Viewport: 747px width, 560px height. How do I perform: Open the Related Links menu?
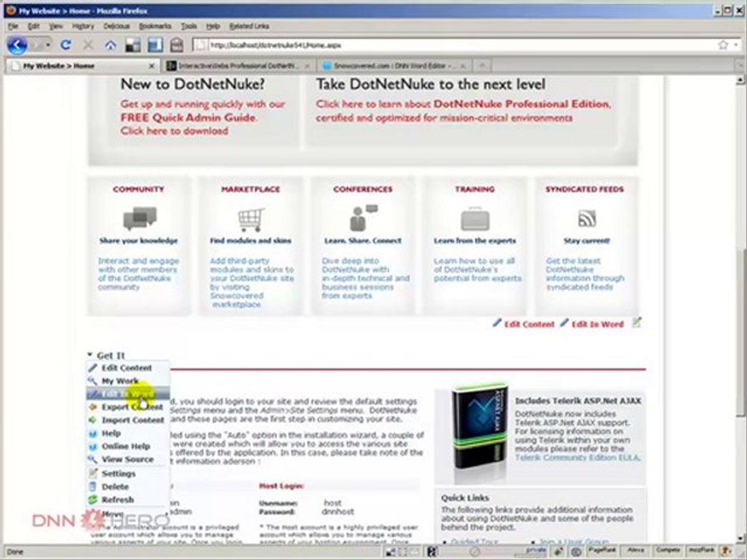pos(249,26)
